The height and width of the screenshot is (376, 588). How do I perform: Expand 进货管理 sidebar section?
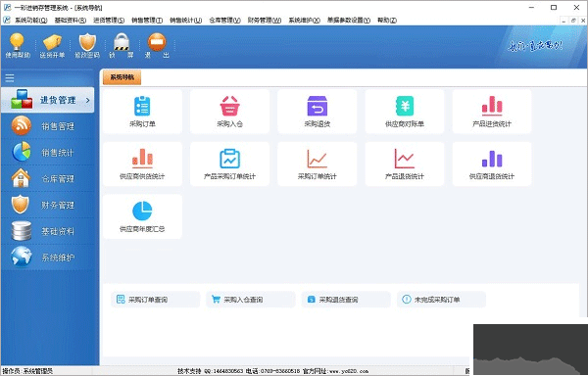tap(48, 100)
